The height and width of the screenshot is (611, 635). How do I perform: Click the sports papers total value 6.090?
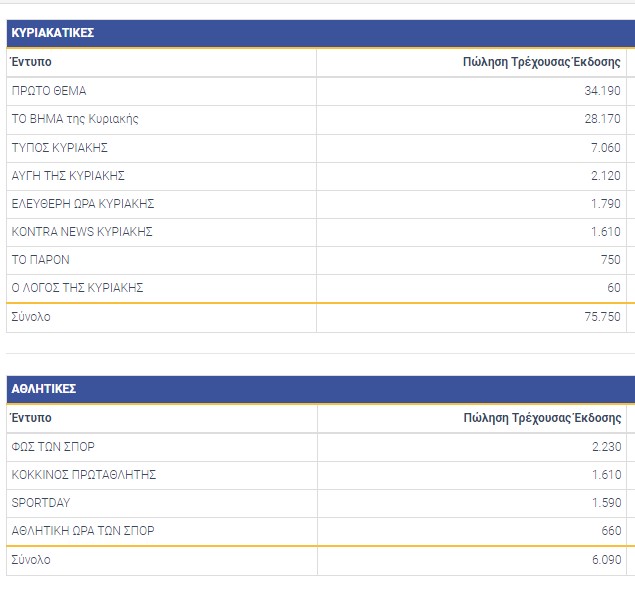click(x=605, y=560)
